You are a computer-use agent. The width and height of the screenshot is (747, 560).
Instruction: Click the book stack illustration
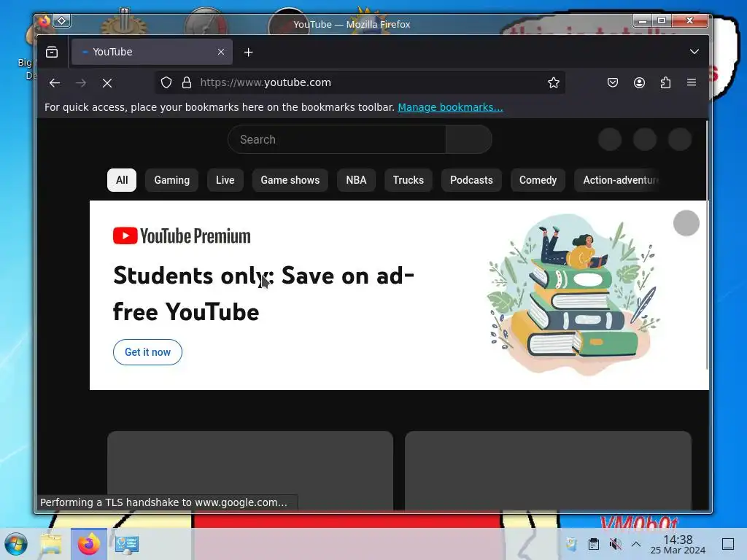point(573,295)
